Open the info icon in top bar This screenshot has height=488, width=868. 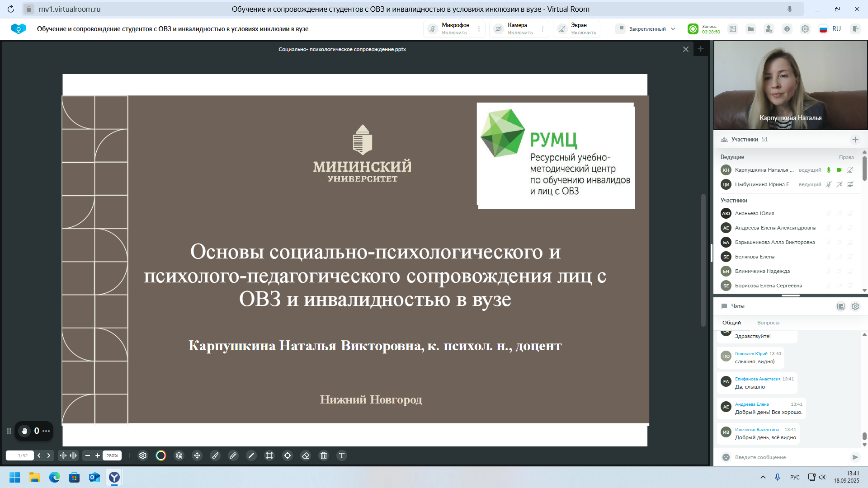pyautogui.click(x=787, y=29)
